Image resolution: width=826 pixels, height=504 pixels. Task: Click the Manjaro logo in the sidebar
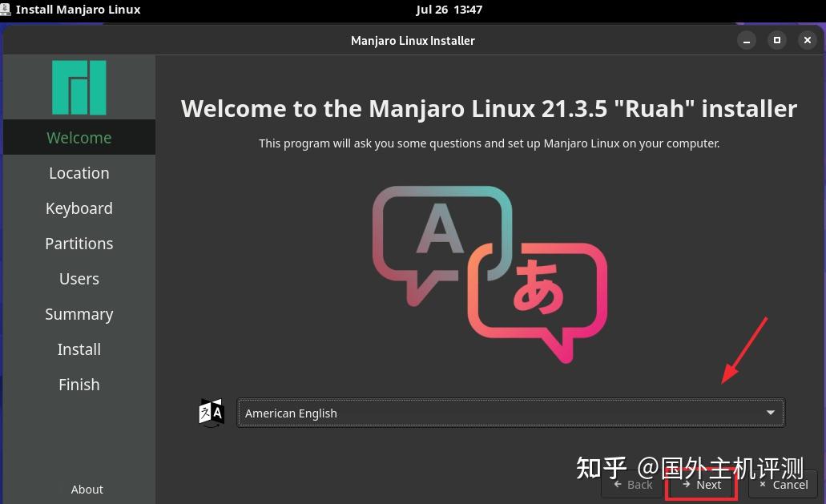point(79,87)
